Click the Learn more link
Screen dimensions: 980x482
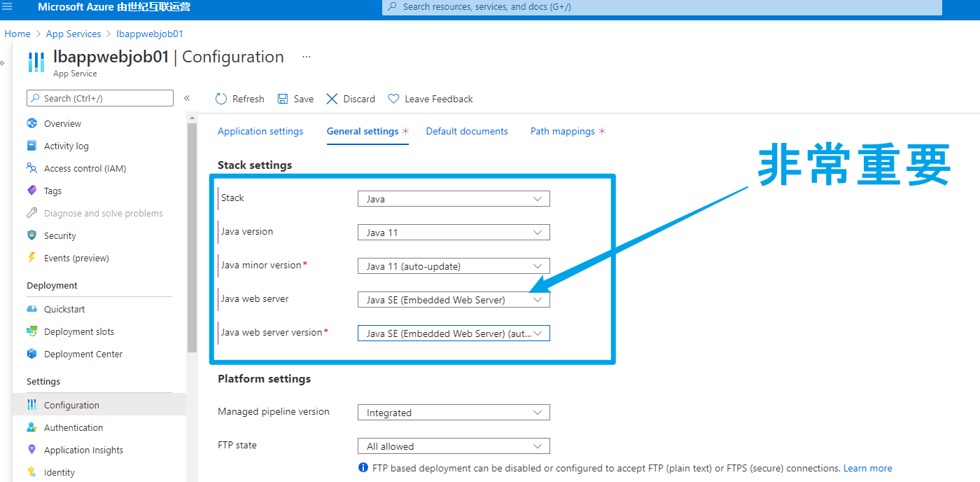[867, 468]
